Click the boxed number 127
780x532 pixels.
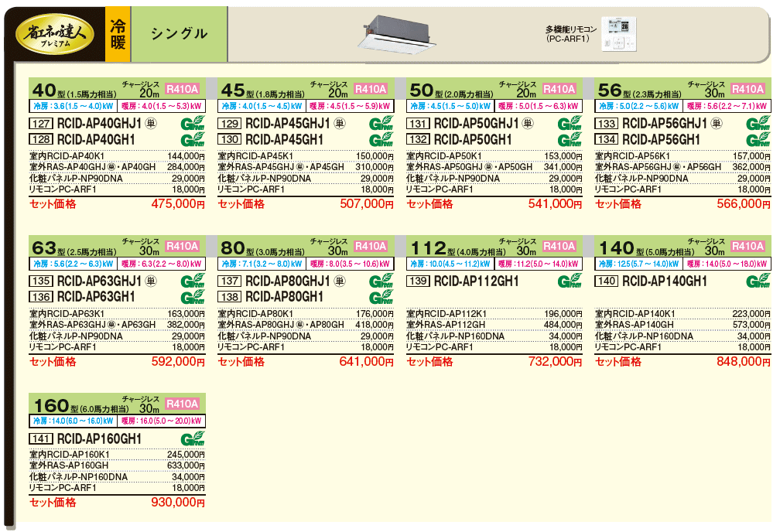click(x=41, y=124)
